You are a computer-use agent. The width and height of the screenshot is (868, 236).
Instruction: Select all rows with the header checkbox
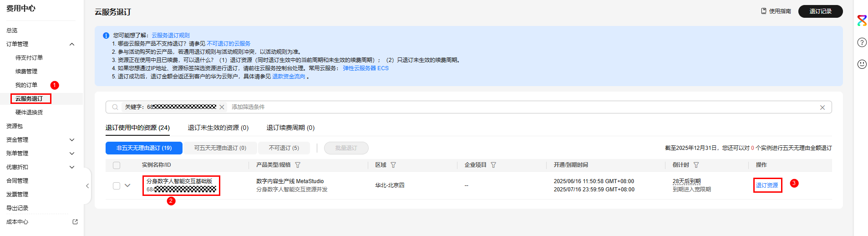117,165
